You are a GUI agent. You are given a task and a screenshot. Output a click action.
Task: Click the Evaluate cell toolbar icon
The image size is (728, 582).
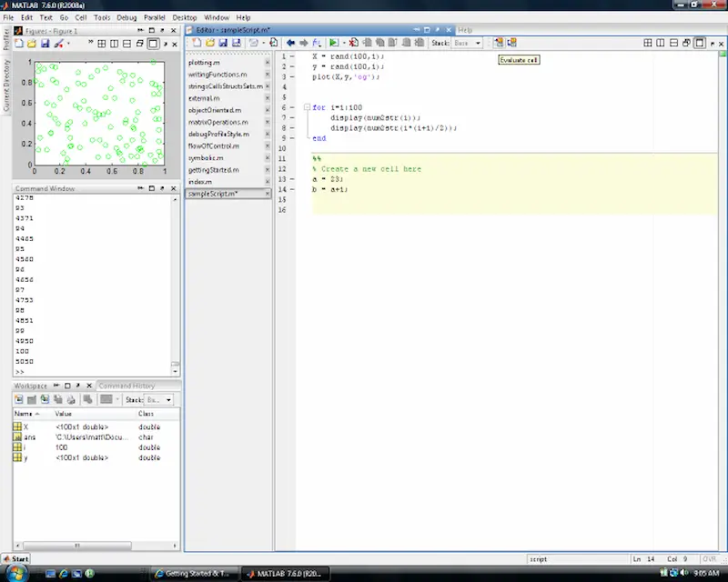pyautogui.click(x=499, y=42)
